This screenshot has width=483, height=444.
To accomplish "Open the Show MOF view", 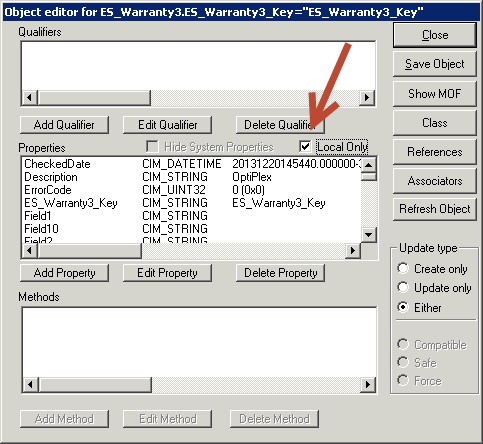I will tap(435, 94).
